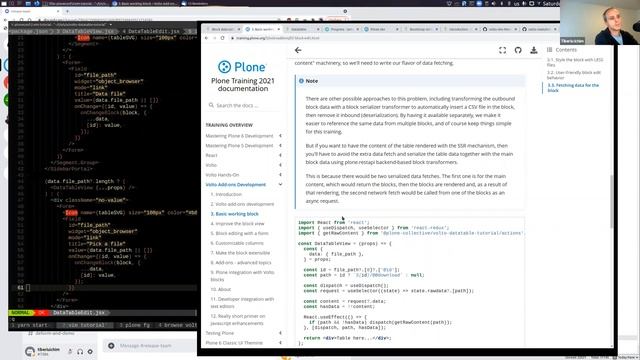Click the search magnifier icon in docs sidebar
The height and width of the screenshot is (360, 640).
(211, 105)
